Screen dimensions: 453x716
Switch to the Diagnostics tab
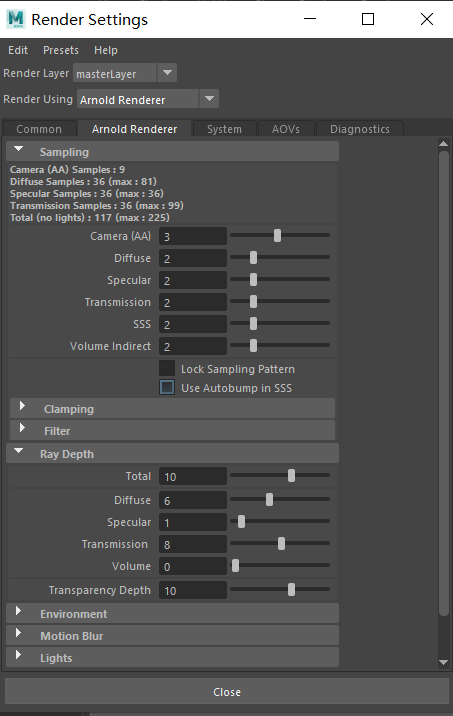point(360,129)
